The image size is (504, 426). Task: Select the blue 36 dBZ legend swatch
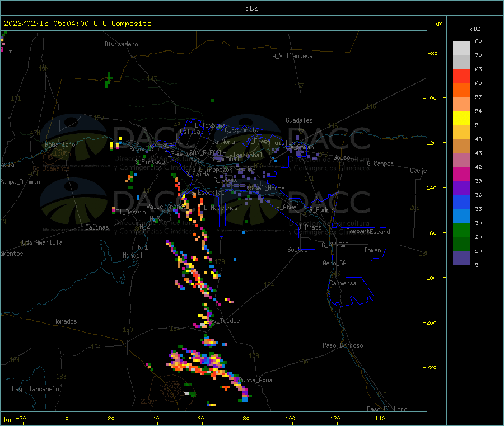click(461, 202)
